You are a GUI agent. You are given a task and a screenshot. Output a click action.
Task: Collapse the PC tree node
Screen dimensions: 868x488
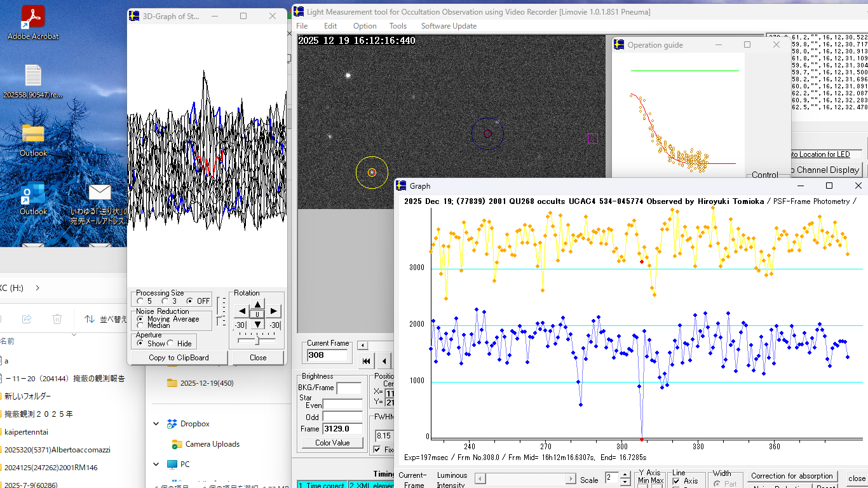point(156,464)
